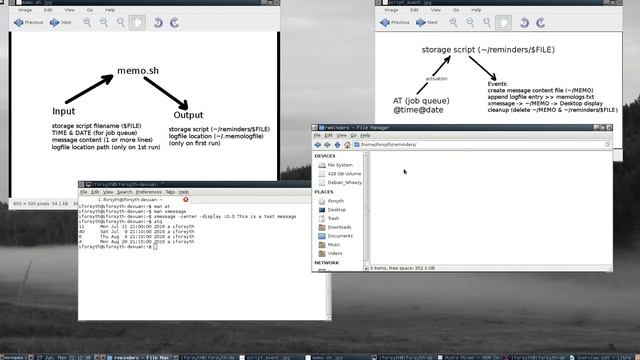Zoom in on the script_event image

pos(453,22)
